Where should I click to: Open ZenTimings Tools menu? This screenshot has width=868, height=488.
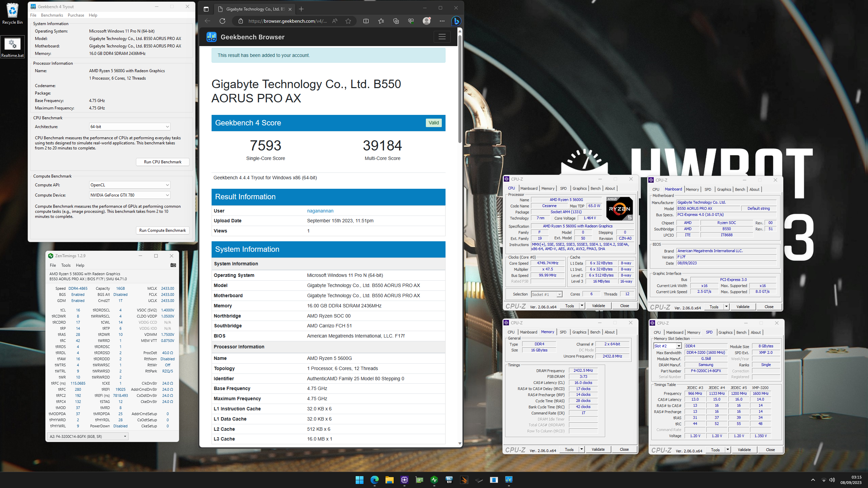coord(66,265)
